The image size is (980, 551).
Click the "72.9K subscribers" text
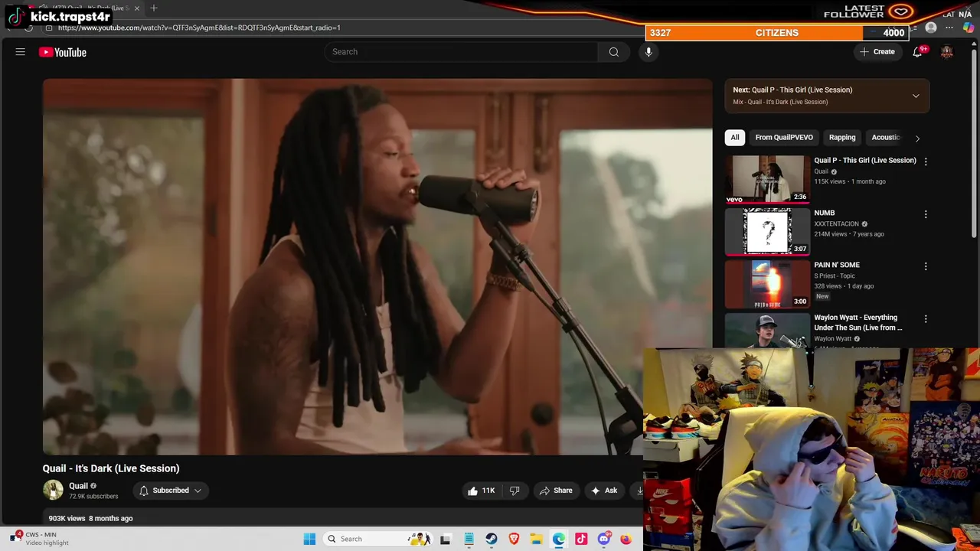pos(93,496)
